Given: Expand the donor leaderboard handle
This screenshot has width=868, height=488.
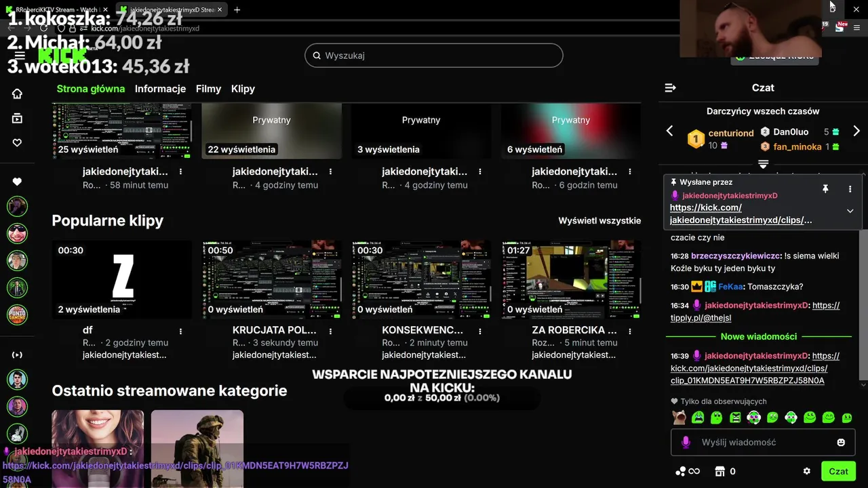Looking at the screenshot, I should pyautogui.click(x=763, y=164).
